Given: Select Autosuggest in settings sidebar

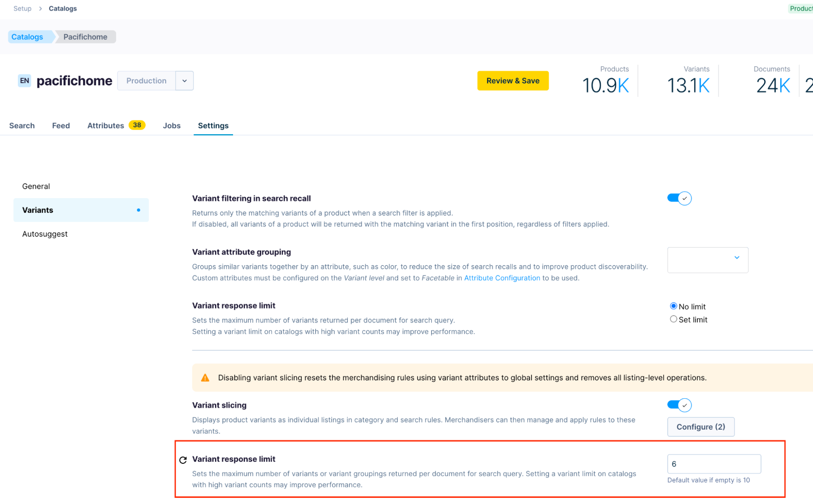Looking at the screenshot, I should pos(45,234).
